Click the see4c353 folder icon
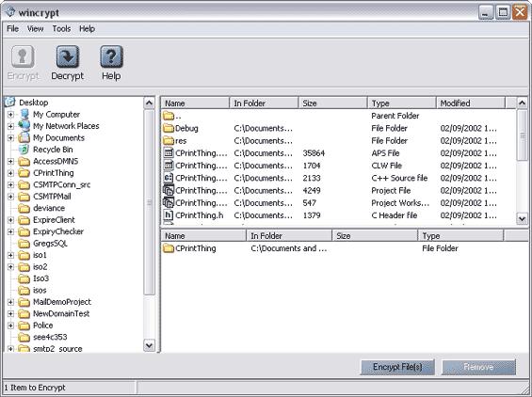532x397 pixels. (x=24, y=337)
